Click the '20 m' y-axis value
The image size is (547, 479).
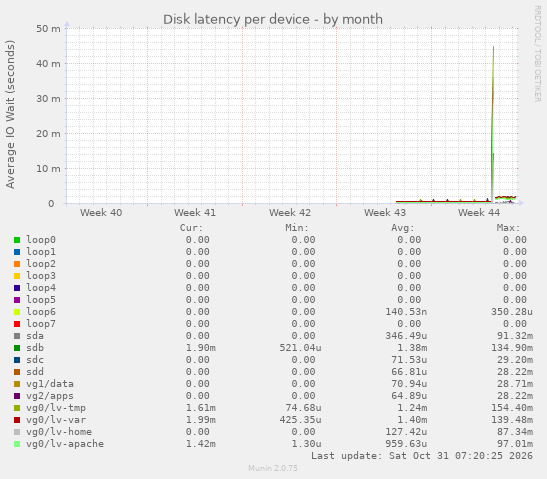click(48, 134)
